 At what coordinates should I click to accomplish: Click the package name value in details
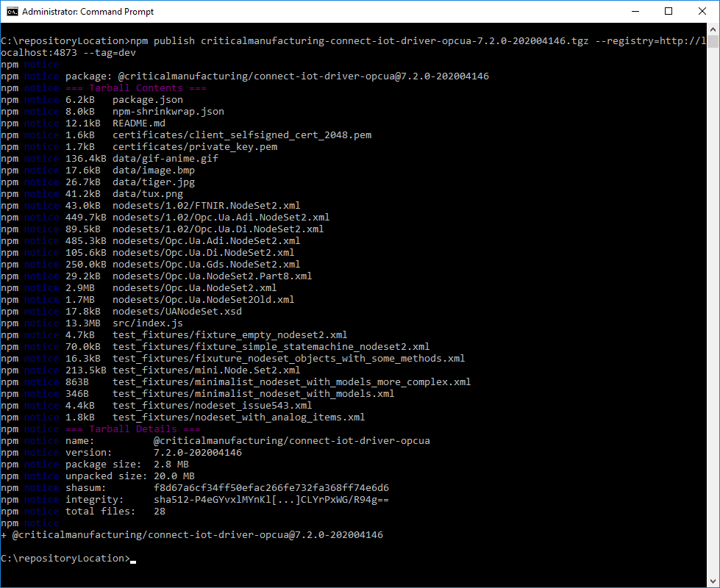coord(291,441)
